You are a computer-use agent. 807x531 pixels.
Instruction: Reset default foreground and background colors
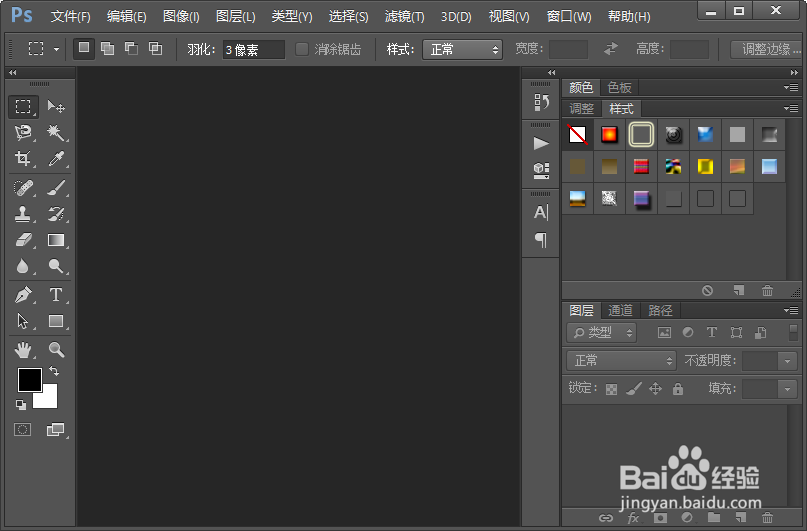[21, 405]
